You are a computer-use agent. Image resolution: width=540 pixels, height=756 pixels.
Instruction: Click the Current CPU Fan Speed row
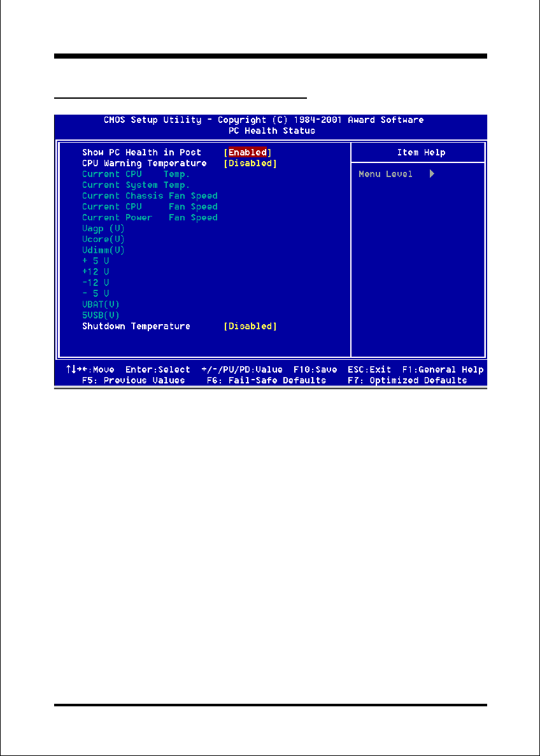pos(150,207)
